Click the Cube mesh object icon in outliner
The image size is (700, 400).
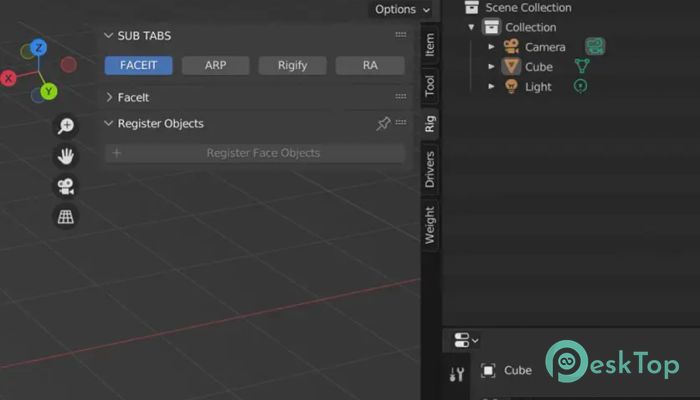click(511, 67)
